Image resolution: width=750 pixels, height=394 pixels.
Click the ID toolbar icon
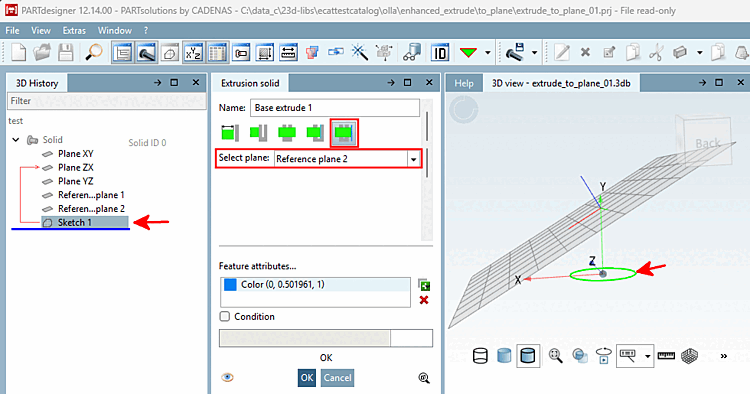[x=440, y=53]
